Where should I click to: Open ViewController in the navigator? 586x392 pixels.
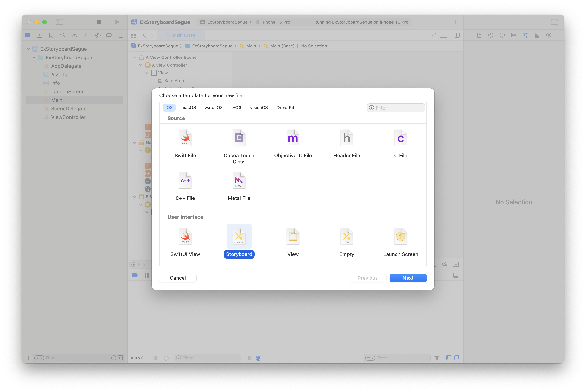click(68, 117)
